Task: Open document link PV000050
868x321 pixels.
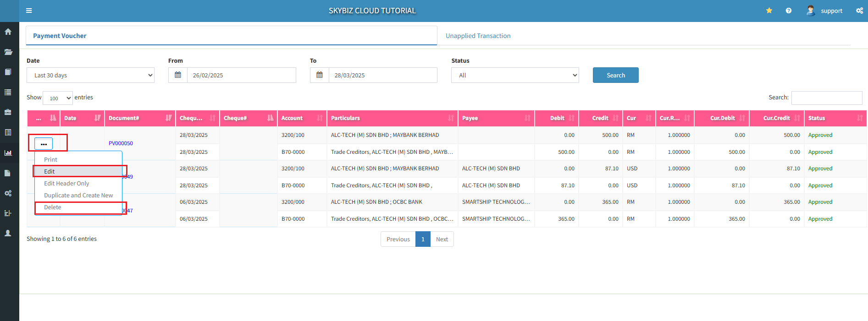Action: coord(121,143)
